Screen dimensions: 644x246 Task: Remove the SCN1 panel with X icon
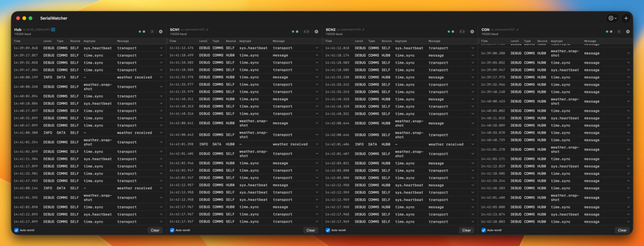pos(316,32)
